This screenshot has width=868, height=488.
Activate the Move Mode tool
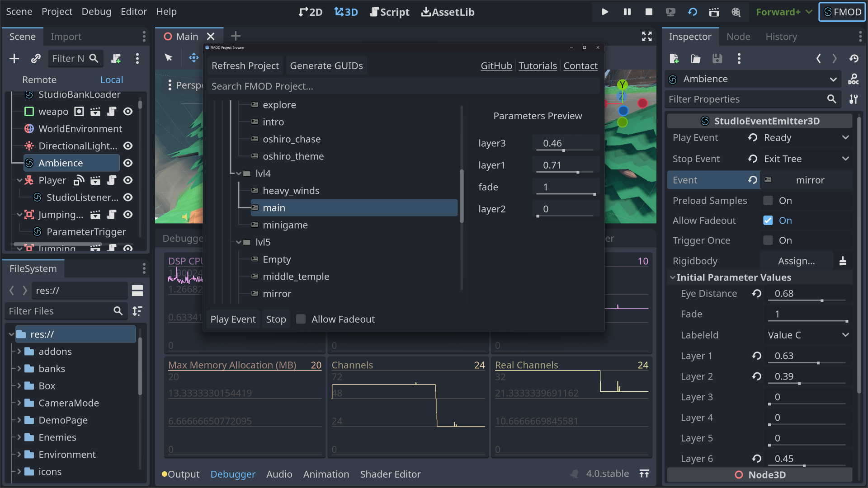tap(194, 58)
